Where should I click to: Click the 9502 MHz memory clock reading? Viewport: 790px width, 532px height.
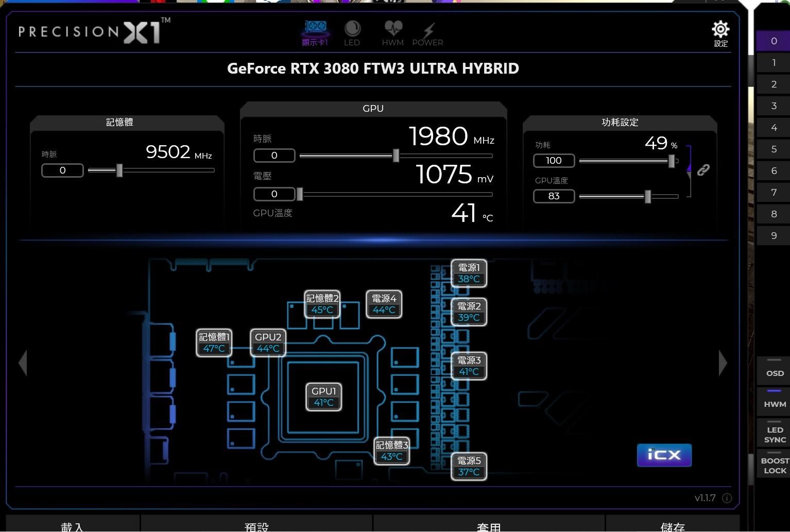pyautogui.click(x=179, y=152)
